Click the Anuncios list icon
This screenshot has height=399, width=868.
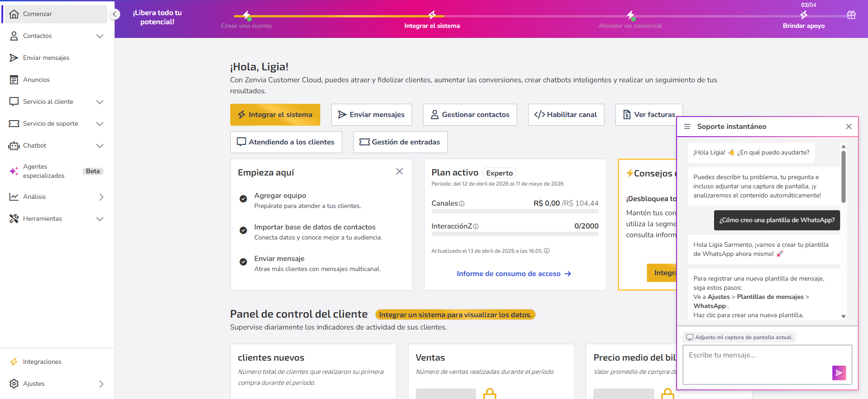click(x=14, y=80)
